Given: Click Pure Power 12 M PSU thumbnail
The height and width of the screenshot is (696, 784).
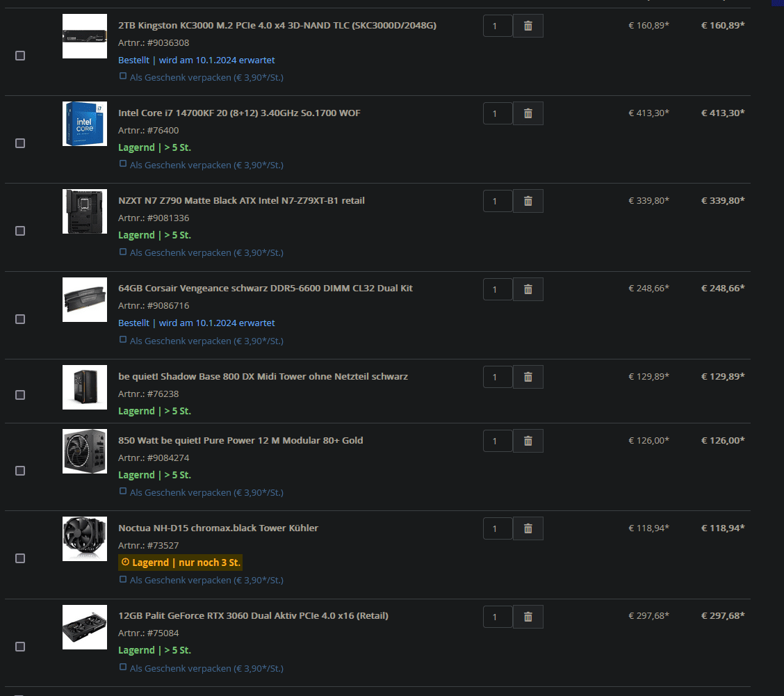Looking at the screenshot, I should [x=85, y=451].
